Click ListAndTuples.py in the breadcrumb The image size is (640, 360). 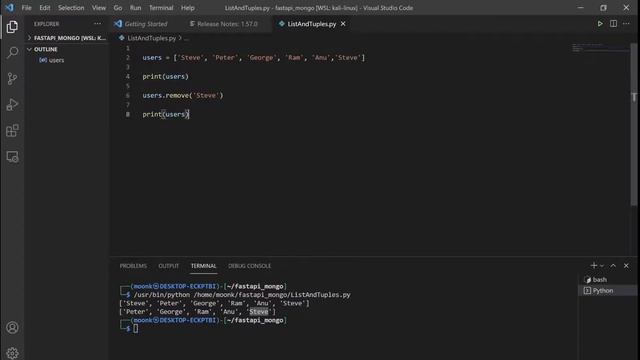tap(151, 38)
